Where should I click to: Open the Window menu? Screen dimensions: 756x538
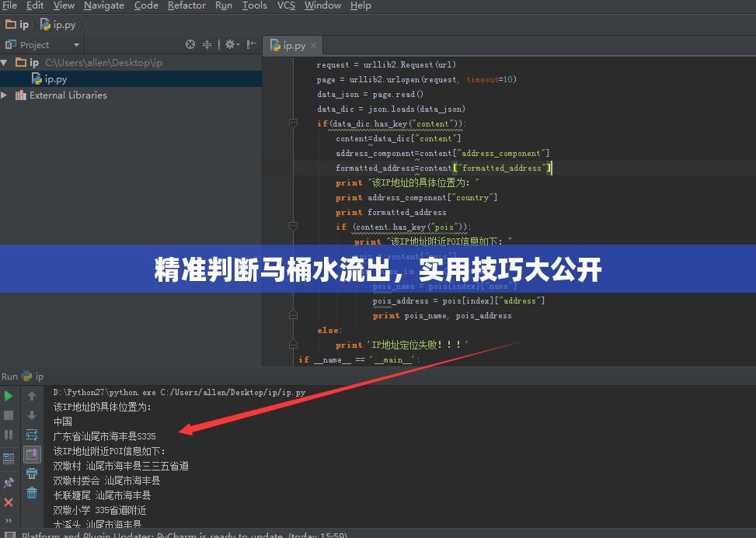click(x=322, y=5)
